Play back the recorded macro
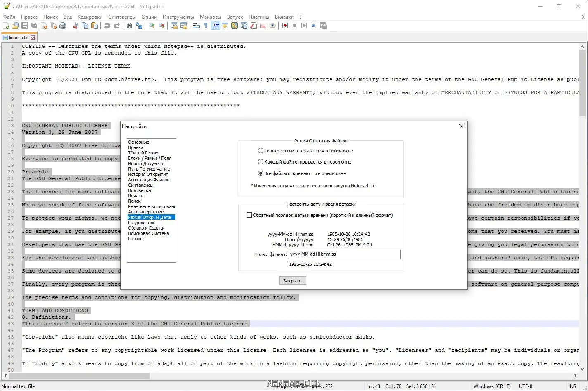The height and width of the screenshot is (391, 588). click(304, 26)
